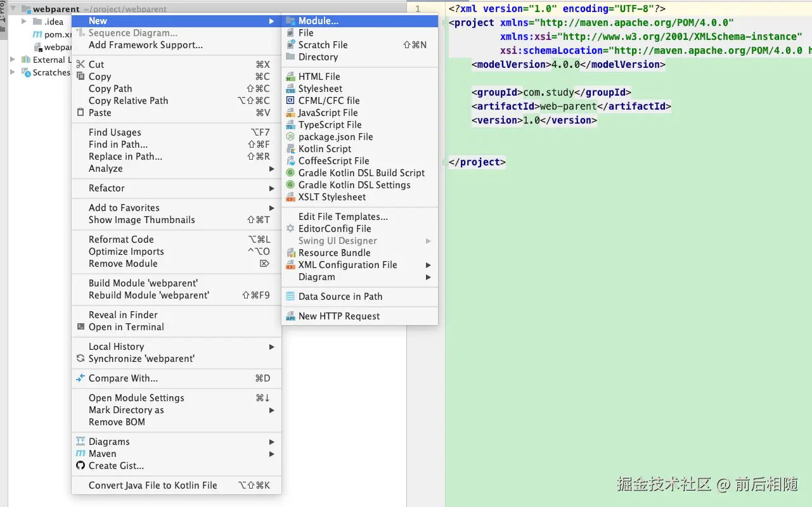Click the CoffeeScript File icon
The image size is (812, 507).
coord(290,161)
